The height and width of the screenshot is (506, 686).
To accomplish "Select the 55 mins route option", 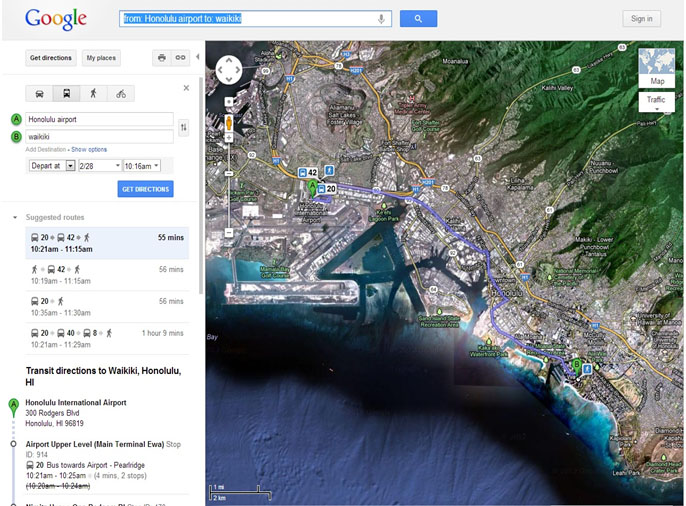I will coord(107,243).
